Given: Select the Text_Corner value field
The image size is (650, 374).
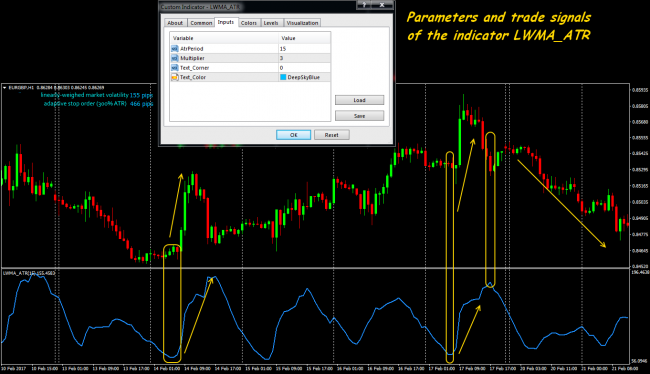Looking at the screenshot, I should [305, 68].
